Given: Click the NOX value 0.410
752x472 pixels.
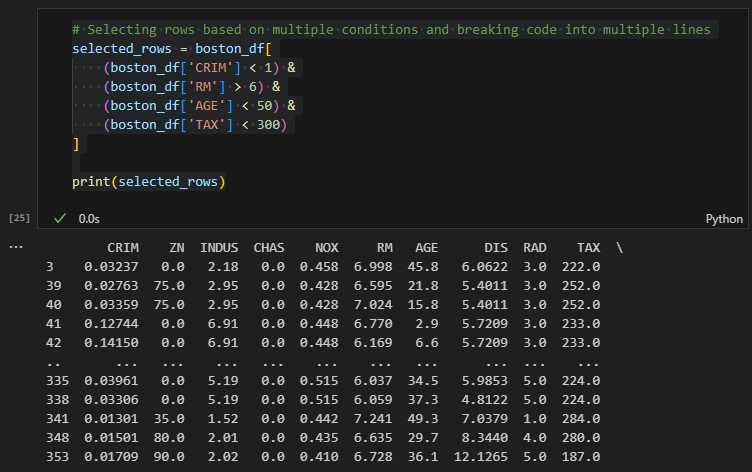Looking at the screenshot, I should click(x=319, y=457).
